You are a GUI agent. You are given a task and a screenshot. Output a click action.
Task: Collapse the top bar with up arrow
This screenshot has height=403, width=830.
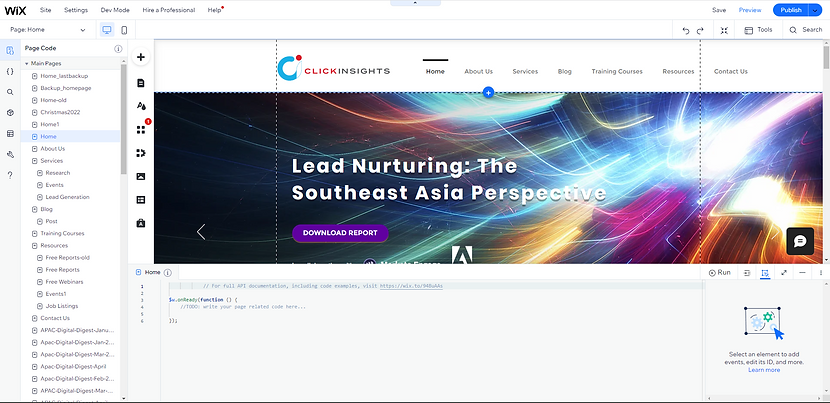[415, 3]
